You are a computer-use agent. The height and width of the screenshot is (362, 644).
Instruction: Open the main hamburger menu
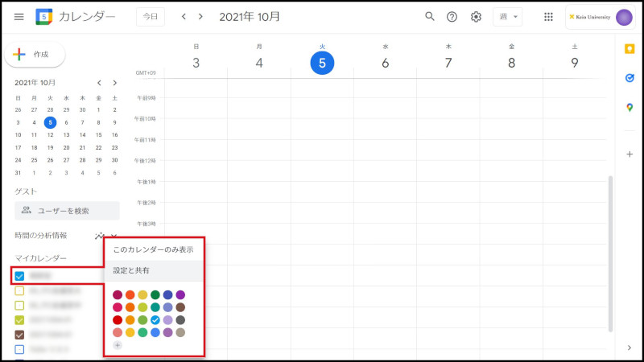19,16
